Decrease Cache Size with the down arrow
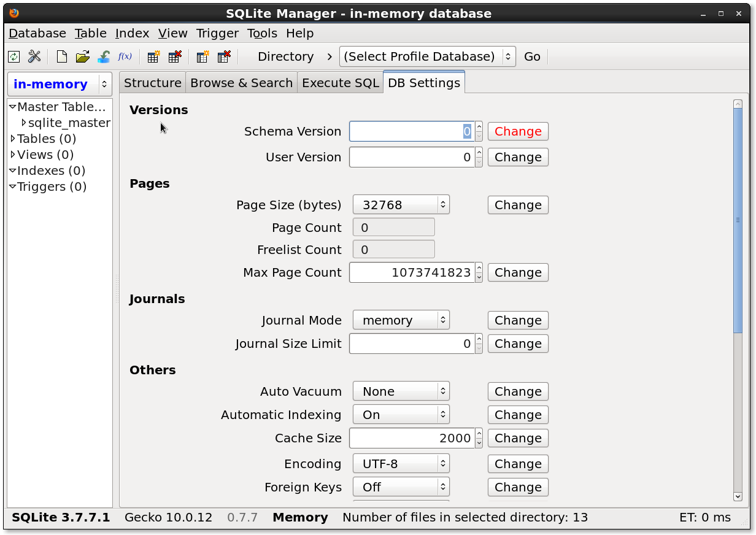 click(479, 443)
